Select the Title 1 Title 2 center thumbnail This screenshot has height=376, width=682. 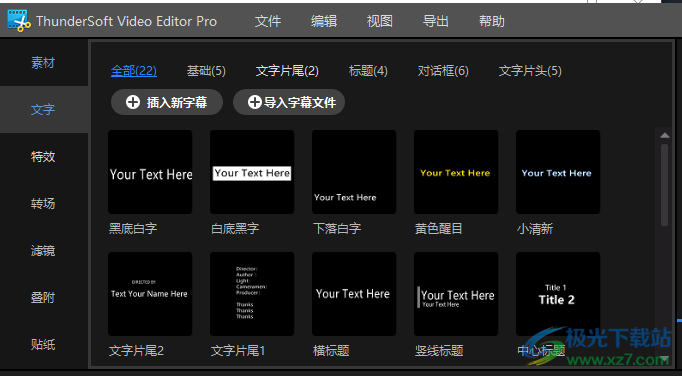pos(558,294)
